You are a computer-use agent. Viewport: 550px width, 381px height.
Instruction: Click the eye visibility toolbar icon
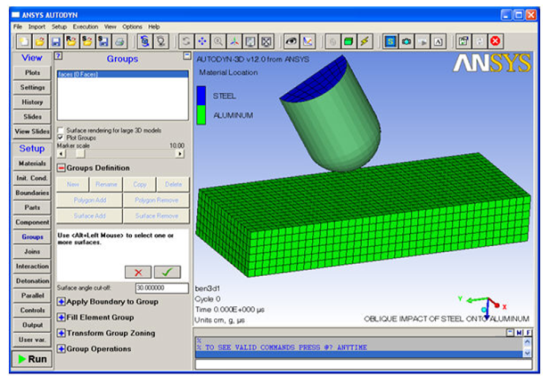coord(291,42)
